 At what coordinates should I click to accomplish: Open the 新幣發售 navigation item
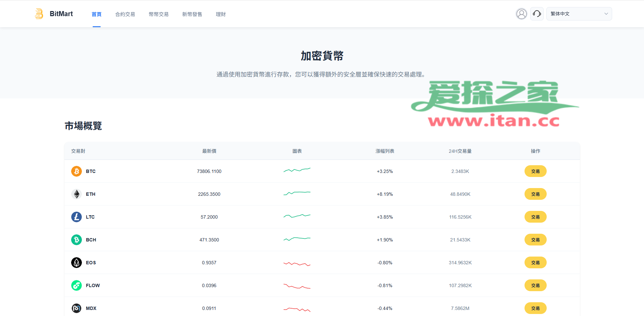192,14
